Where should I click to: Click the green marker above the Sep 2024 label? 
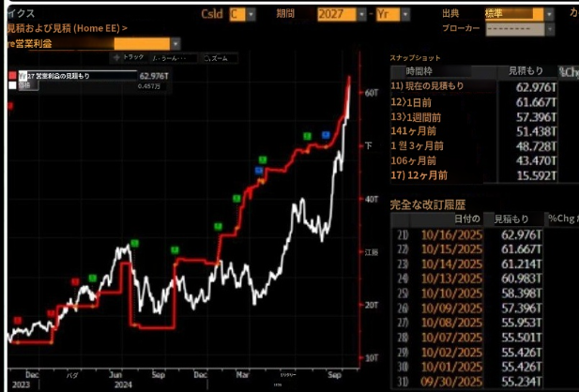(x=175, y=249)
